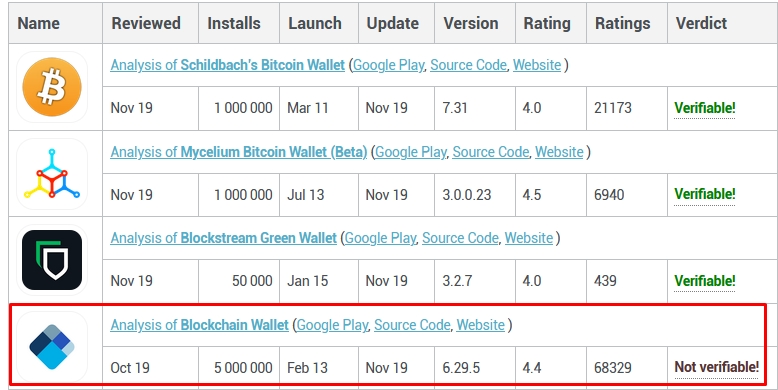The width and height of the screenshot is (778, 390).
Task: Click the Blockstream Green shield icon
Action: pyautogui.click(x=52, y=260)
